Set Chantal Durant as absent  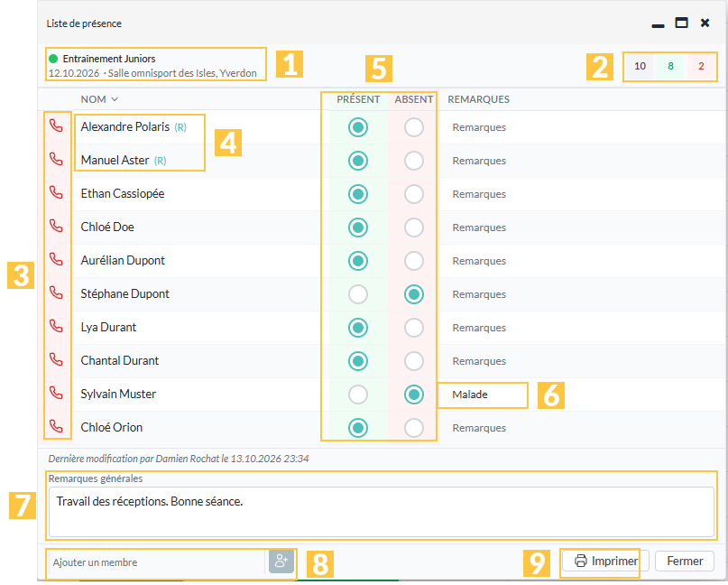pos(414,361)
